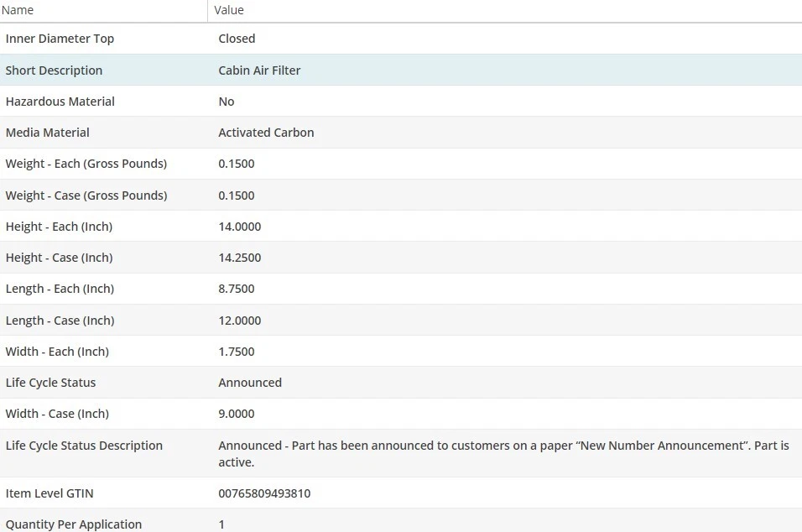The height and width of the screenshot is (532, 802).
Task: Select the Closed value
Action: pyautogui.click(x=237, y=39)
